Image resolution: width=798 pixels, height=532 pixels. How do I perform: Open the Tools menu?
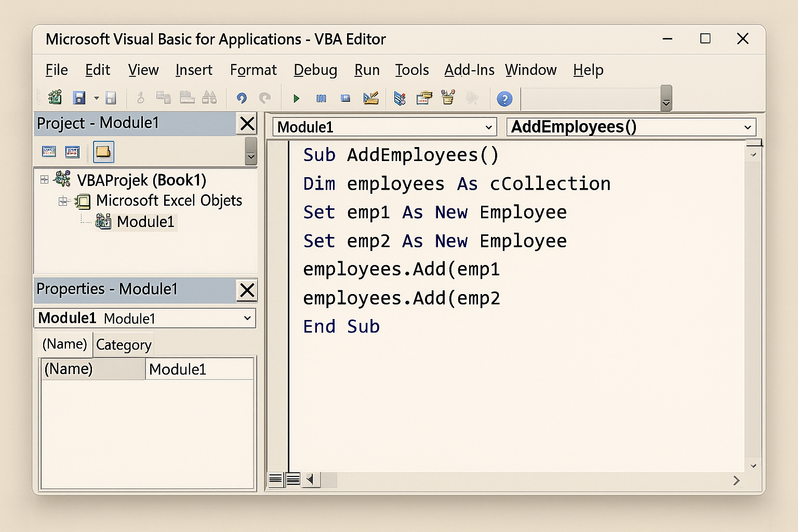coord(412,70)
